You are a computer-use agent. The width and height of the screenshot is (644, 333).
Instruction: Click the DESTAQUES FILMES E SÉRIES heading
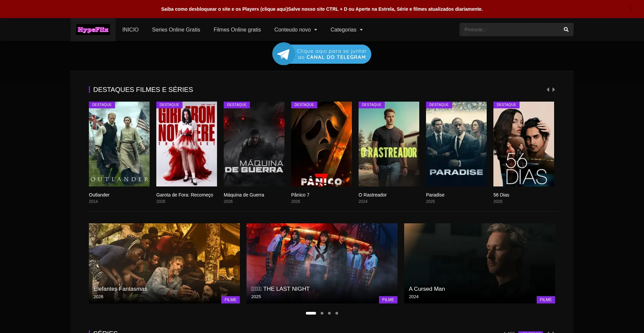point(143,90)
